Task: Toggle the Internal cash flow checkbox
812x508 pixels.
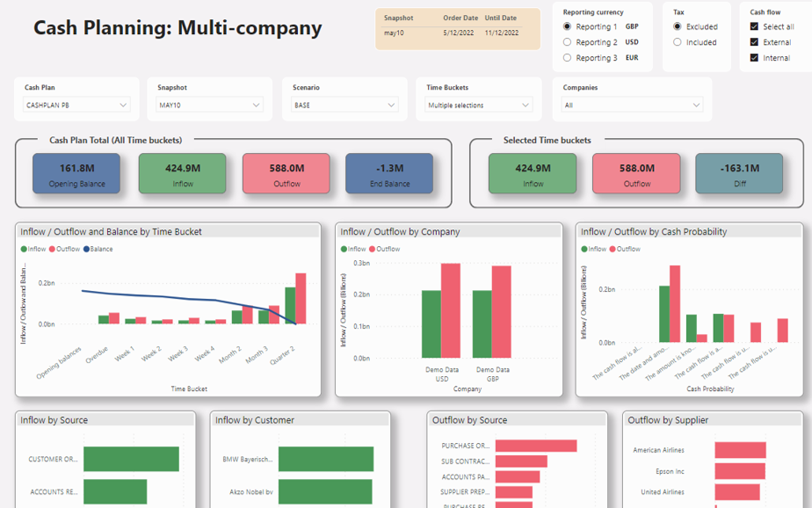Action: click(x=754, y=57)
